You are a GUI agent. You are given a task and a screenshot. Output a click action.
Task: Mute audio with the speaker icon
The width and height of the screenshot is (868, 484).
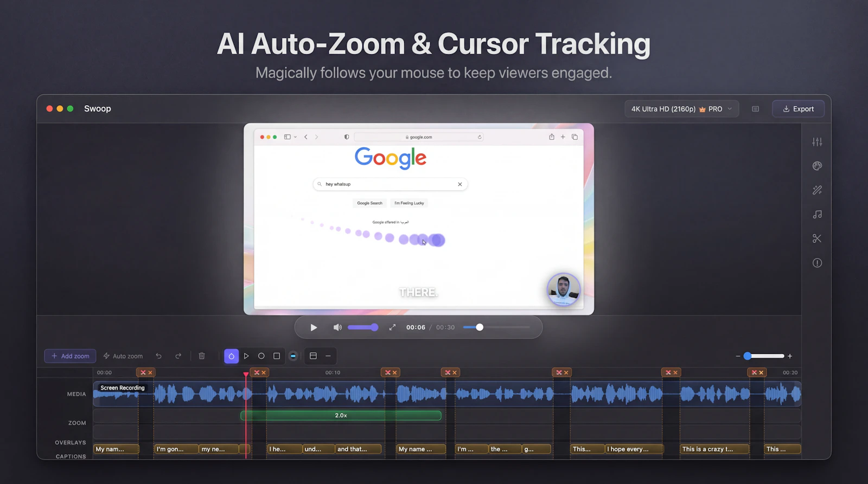(337, 327)
